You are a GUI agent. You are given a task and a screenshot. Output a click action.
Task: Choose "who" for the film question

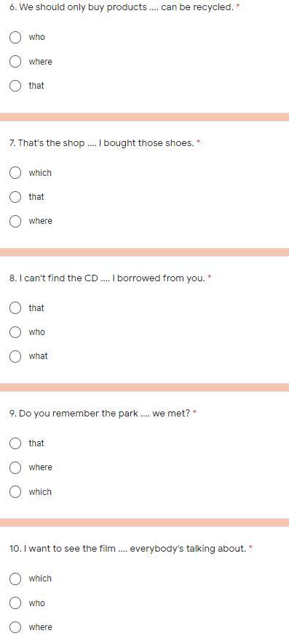(x=15, y=603)
